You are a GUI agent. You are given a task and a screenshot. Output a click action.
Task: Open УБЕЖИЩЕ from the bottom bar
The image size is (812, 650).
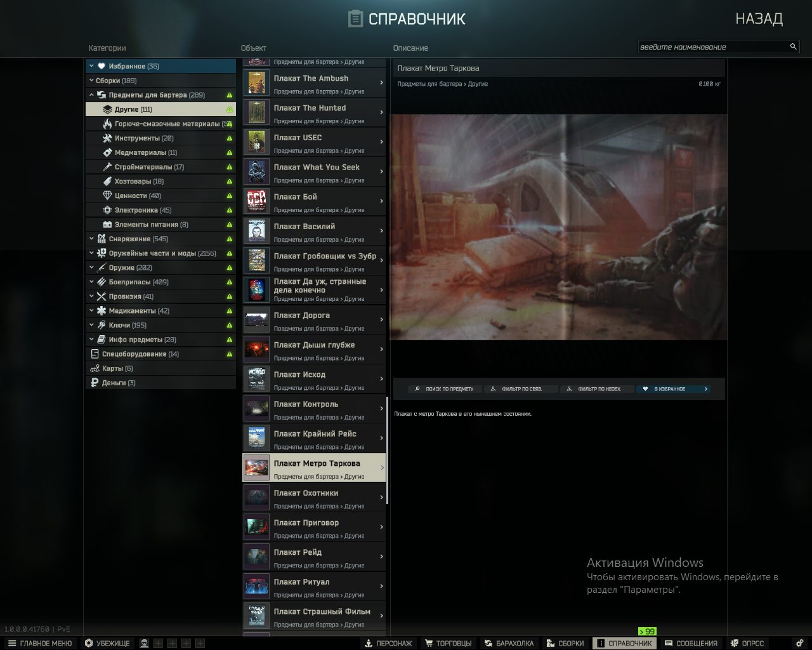[x=107, y=643]
